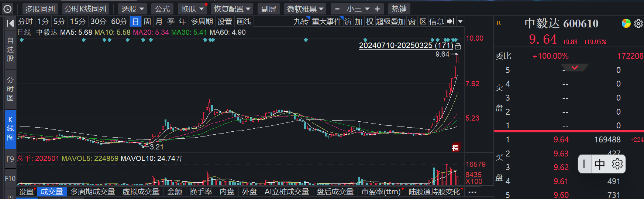Click the 热键 hotkeys button
644x199 pixels.
point(399,9)
